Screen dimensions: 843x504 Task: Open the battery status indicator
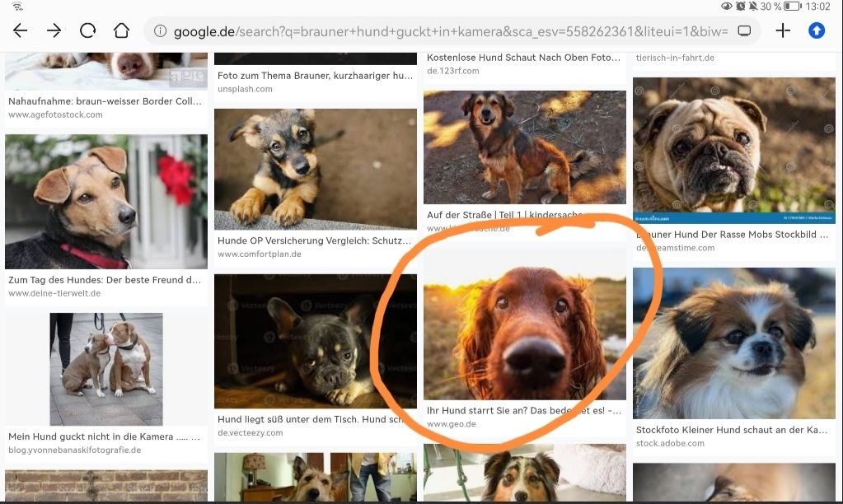pyautogui.click(x=792, y=7)
